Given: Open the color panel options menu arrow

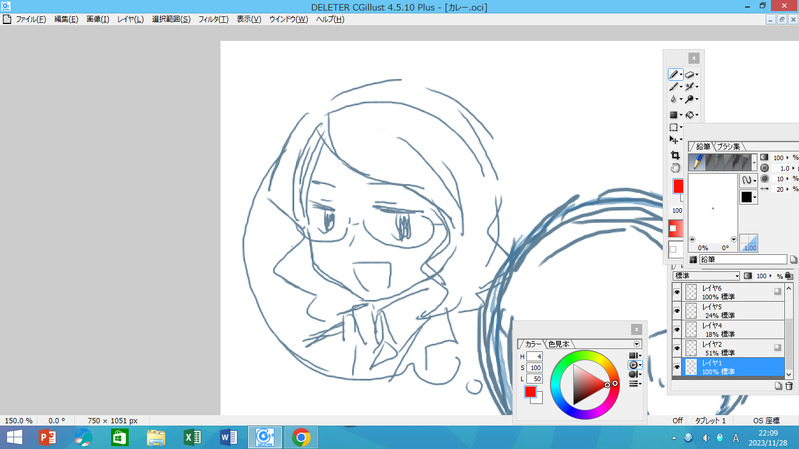Looking at the screenshot, I should coord(636,344).
